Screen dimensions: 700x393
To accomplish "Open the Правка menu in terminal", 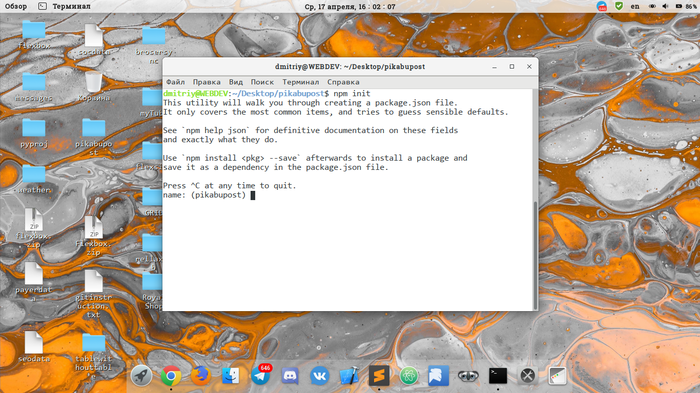I will click(207, 82).
